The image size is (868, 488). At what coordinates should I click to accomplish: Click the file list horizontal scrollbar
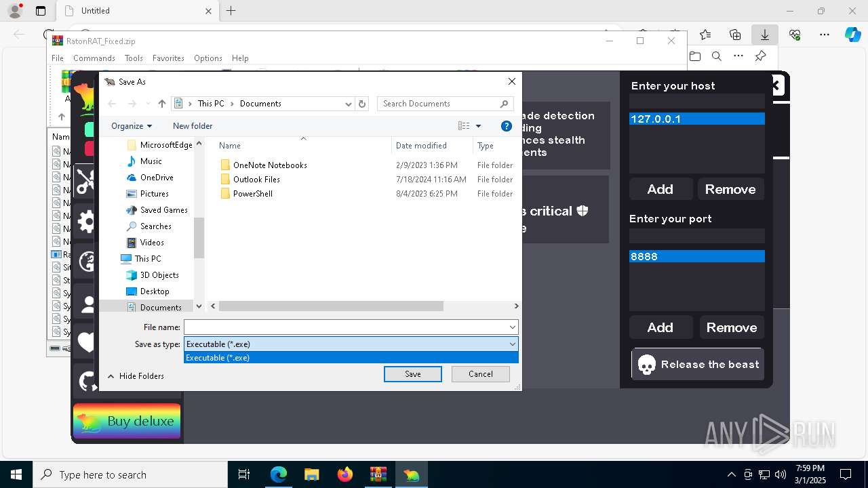point(330,306)
